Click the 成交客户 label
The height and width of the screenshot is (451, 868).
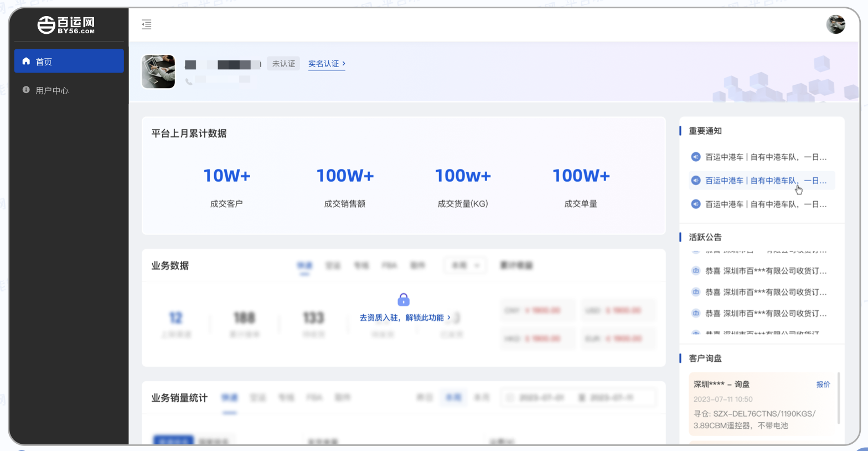(226, 204)
